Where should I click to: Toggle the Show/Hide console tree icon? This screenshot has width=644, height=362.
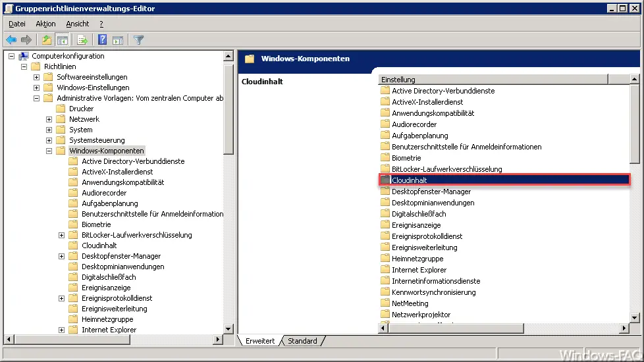[x=63, y=39]
